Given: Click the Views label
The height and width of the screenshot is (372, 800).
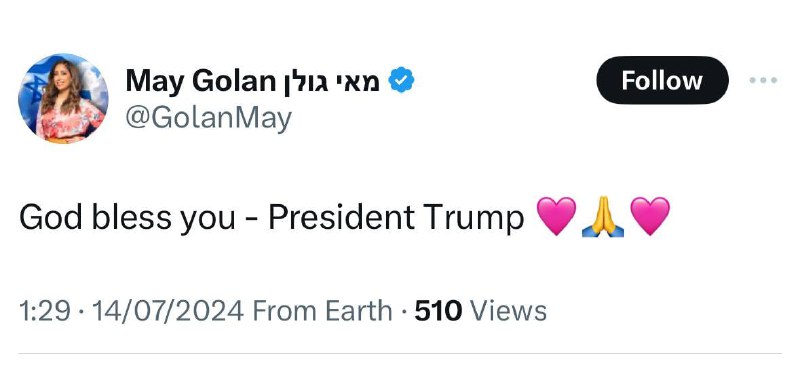Looking at the screenshot, I should point(508,311).
